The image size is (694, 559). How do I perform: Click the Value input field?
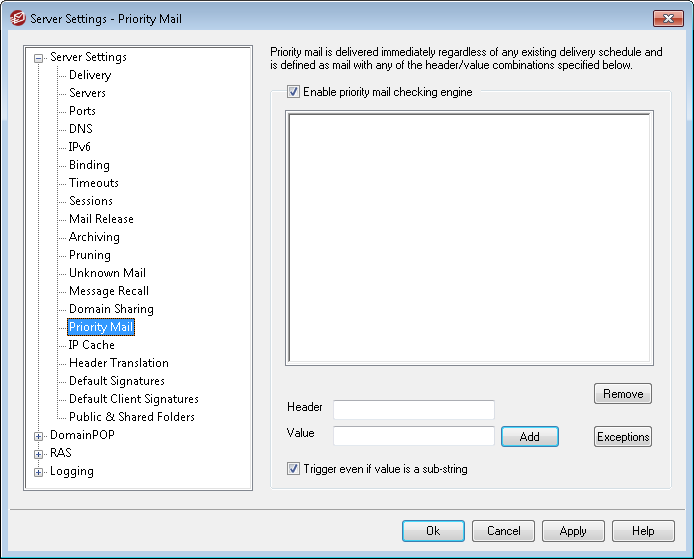tap(413, 436)
